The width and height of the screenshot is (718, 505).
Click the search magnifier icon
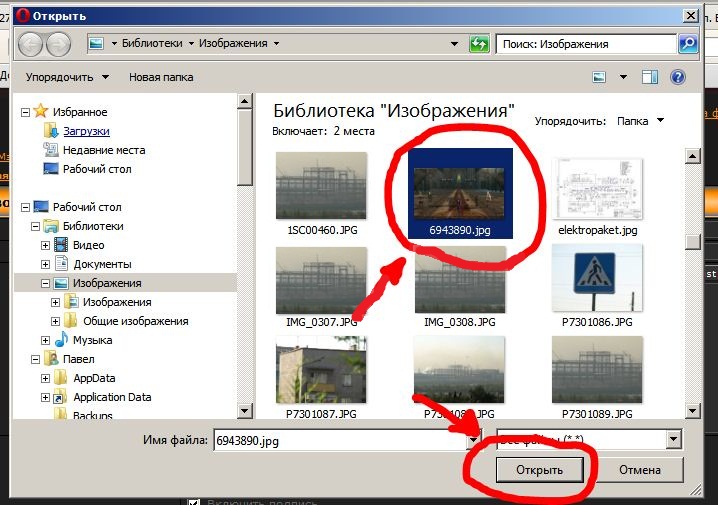coord(688,44)
